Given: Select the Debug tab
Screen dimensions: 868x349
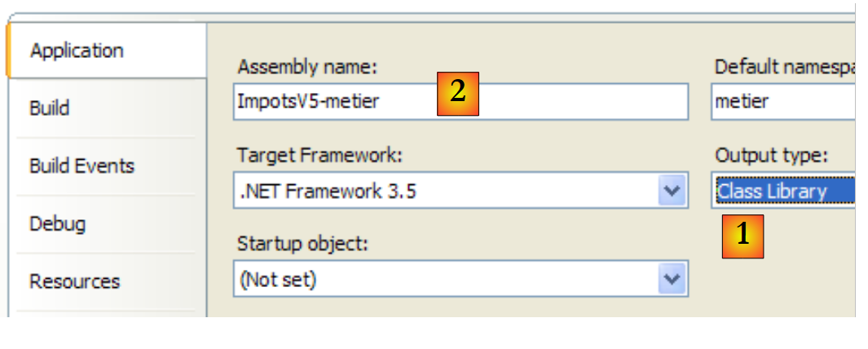Looking at the screenshot, I should pyautogui.click(x=57, y=223).
